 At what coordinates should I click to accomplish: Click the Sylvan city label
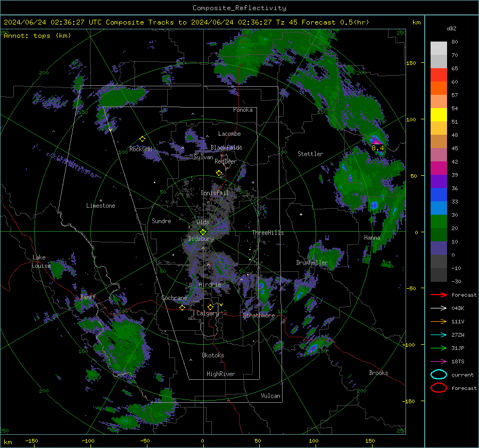pyautogui.click(x=203, y=157)
